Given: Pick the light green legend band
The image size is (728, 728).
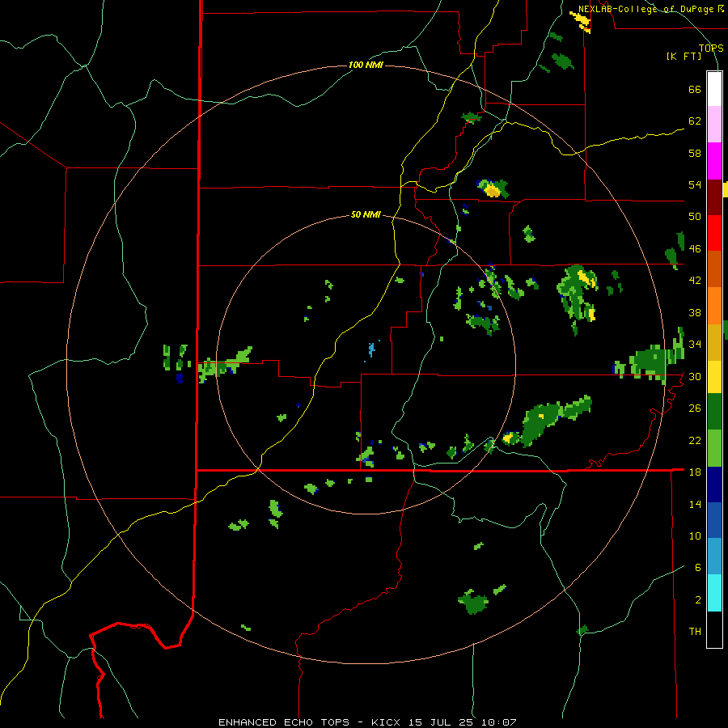Looking at the screenshot, I should [714, 447].
